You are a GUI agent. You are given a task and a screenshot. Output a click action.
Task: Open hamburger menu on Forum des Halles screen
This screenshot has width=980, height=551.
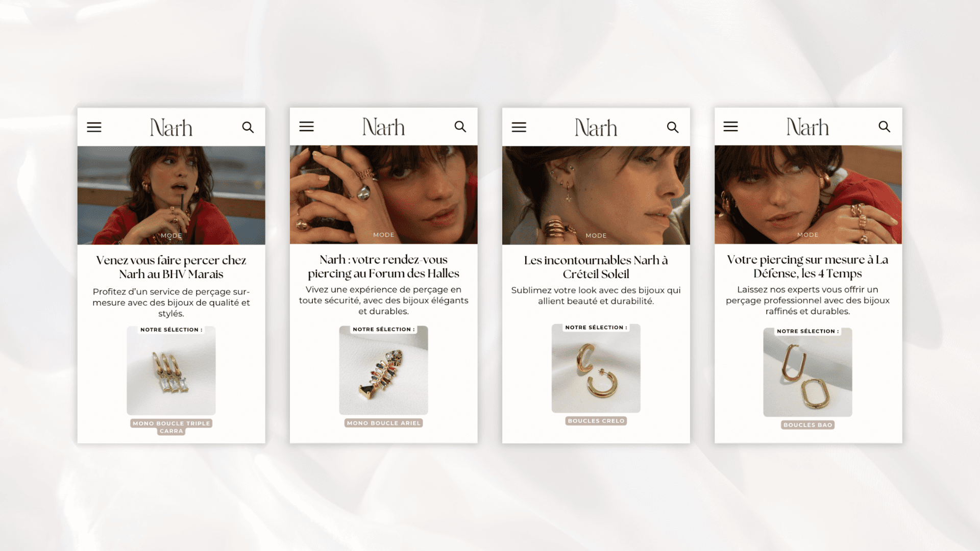point(306,127)
